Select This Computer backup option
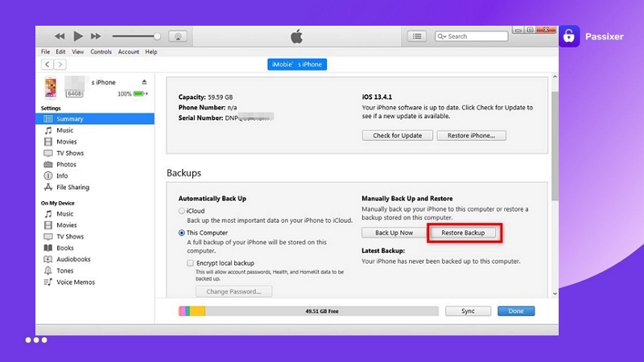Screen dimensions: 644x362 [x=181, y=232]
